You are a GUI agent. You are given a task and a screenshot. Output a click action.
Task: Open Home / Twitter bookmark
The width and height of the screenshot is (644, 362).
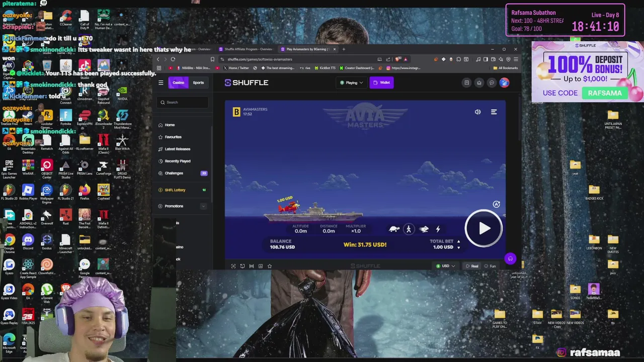coord(236,68)
